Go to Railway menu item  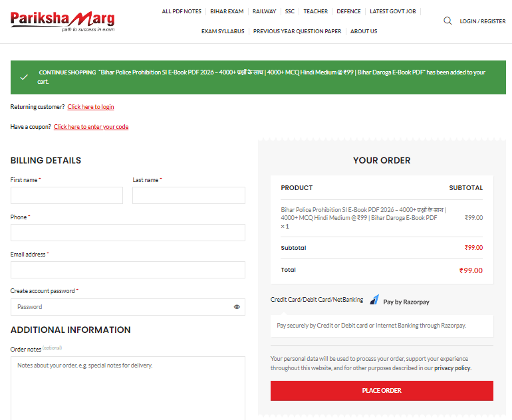click(x=264, y=11)
